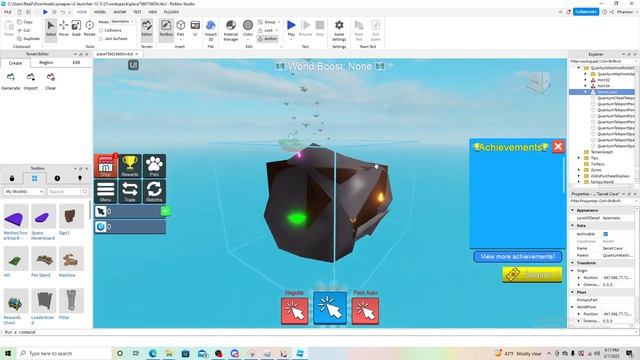Click the Color tool in the Edit group
The height and width of the screenshot is (360, 640).
(248, 29)
